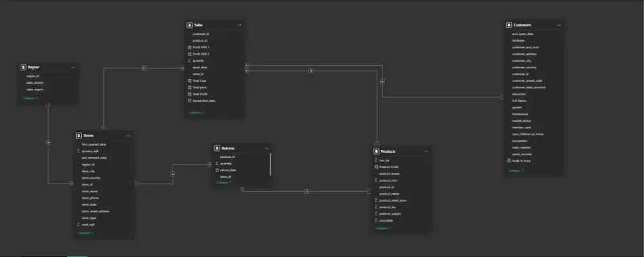Click the sigma icon beside product_retail_price
The image size is (644, 257).
tap(376, 200)
